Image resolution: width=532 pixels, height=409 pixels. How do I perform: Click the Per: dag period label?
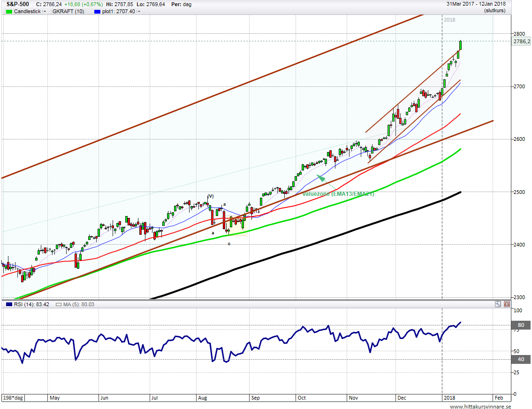point(181,4)
